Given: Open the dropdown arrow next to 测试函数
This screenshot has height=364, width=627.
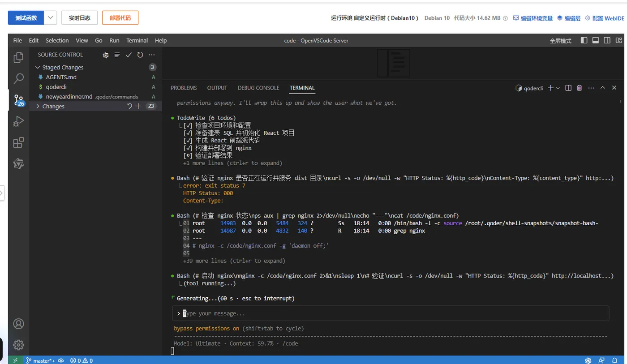Looking at the screenshot, I should coord(51,18).
